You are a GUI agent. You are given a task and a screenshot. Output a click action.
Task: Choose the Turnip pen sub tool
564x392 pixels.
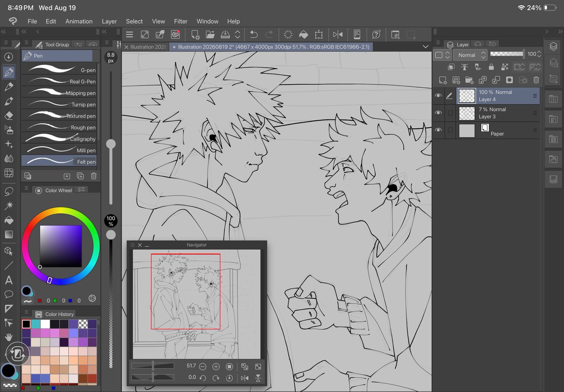[59, 104]
